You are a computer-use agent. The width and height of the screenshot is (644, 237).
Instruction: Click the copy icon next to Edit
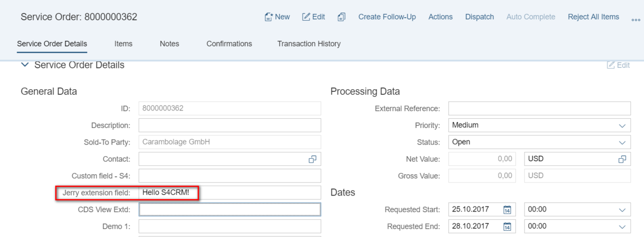pyautogui.click(x=342, y=17)
